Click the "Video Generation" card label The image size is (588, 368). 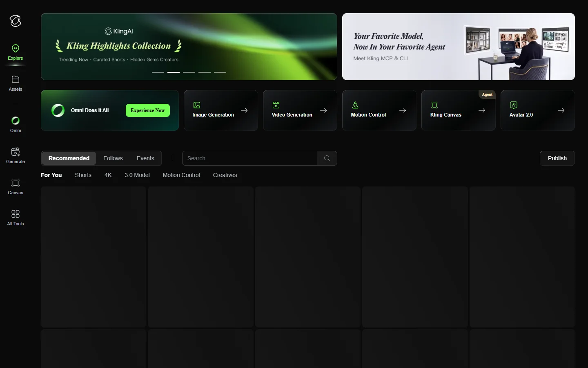coord(292,115)
